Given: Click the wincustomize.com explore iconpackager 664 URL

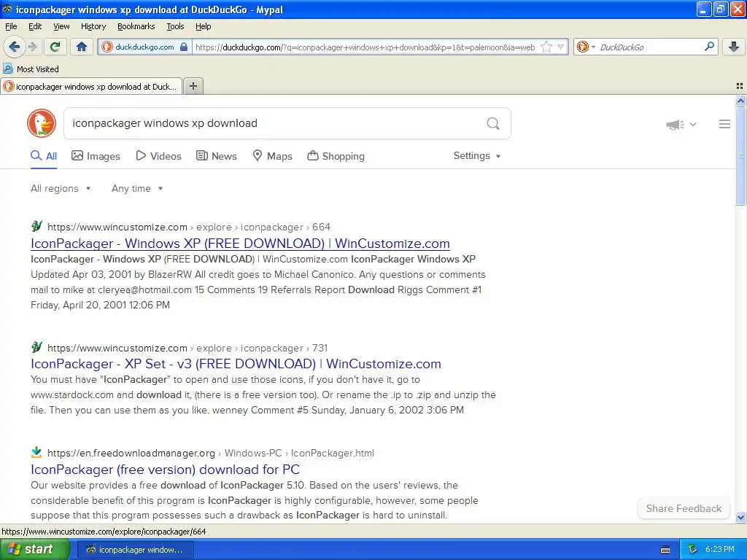Looking at the screenshot, I should (189, 227).
